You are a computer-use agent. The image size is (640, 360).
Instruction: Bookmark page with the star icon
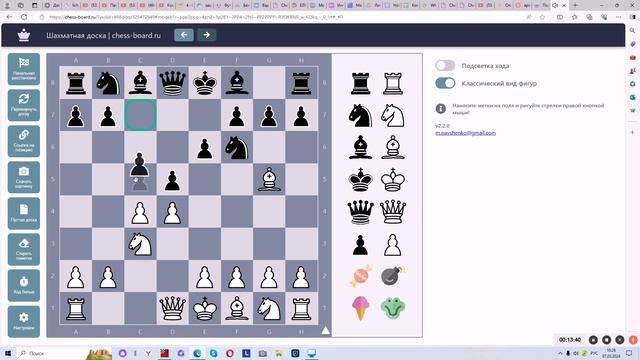tap(542, 17)
